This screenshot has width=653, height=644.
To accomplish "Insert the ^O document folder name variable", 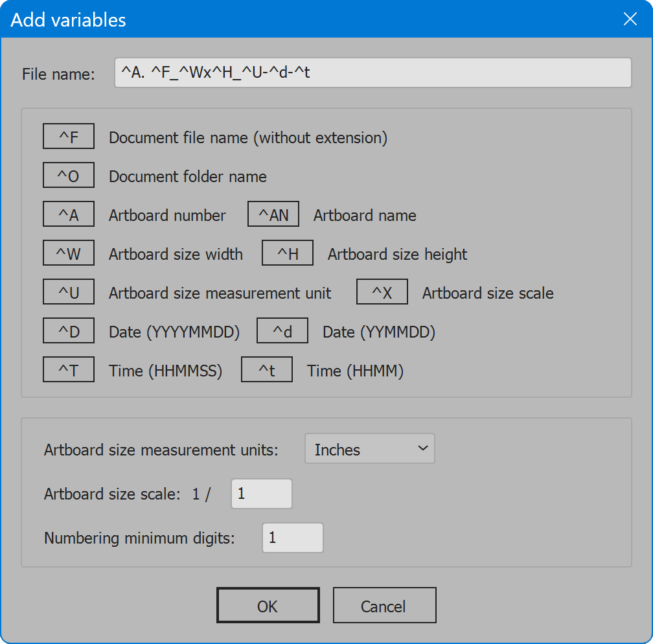I will click(69, 176).
